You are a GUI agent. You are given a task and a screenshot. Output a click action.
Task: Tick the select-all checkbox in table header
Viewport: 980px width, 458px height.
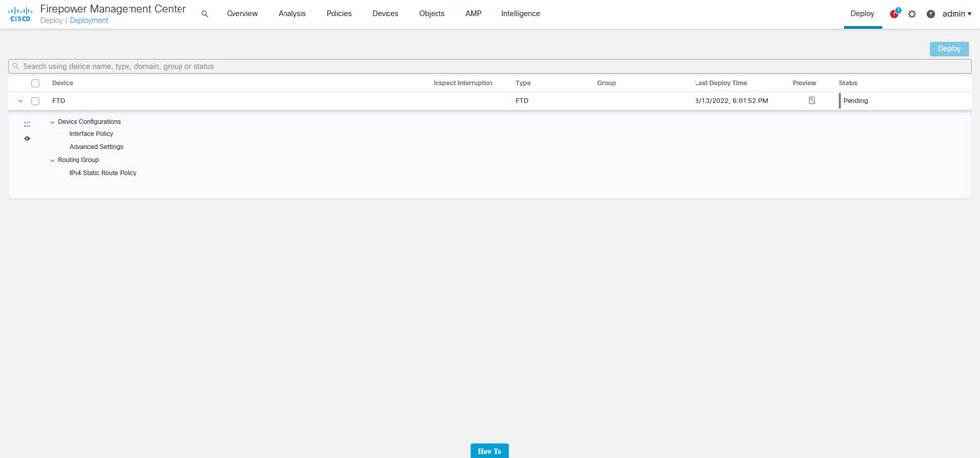point(35,83)
